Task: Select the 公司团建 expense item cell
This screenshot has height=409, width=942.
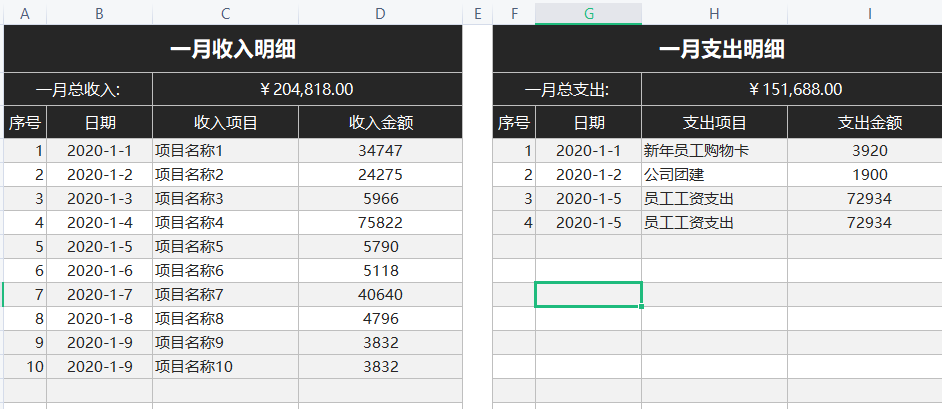Action: click(x=714, y=175)
